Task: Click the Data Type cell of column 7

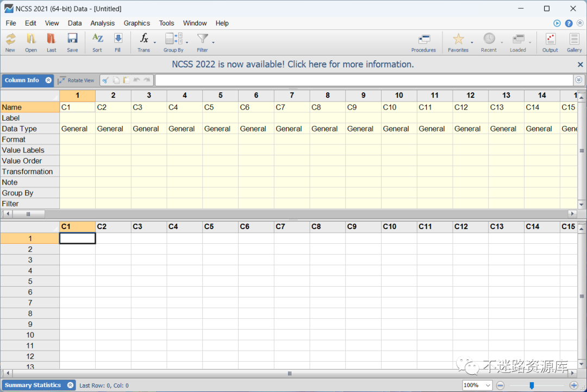Action: coord(292,129)
